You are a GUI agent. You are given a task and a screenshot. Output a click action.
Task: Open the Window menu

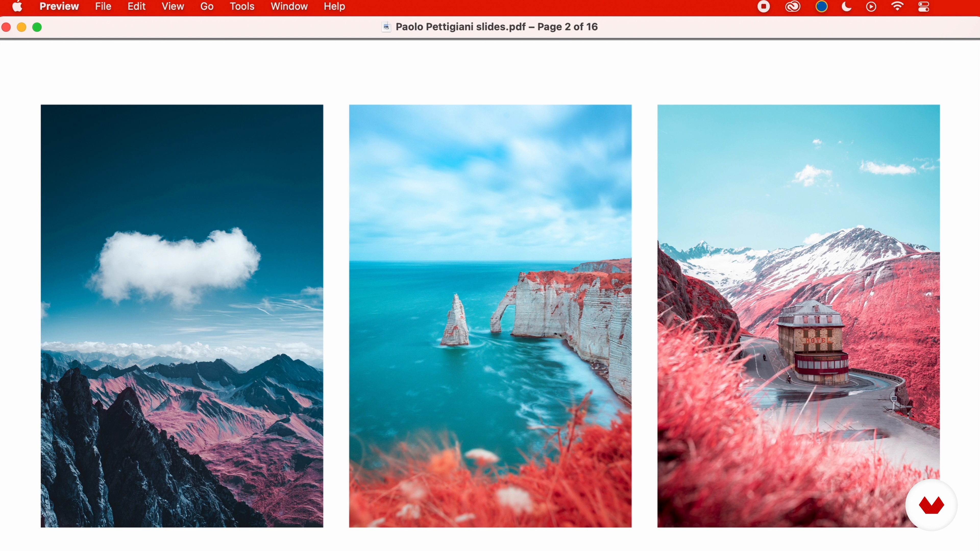point(289,6)
